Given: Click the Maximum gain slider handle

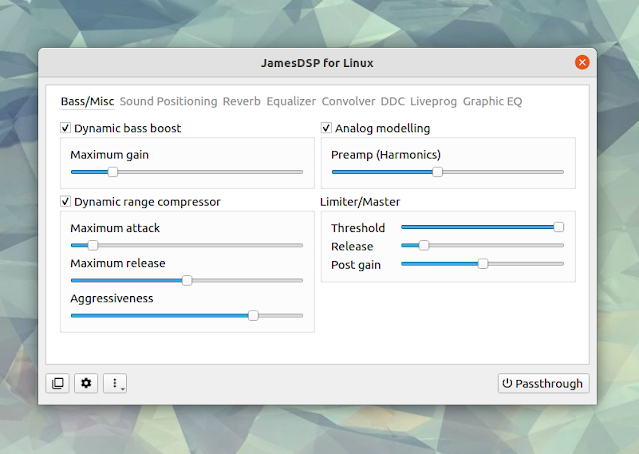Looking at the screenshot, I should pos(113,172).
